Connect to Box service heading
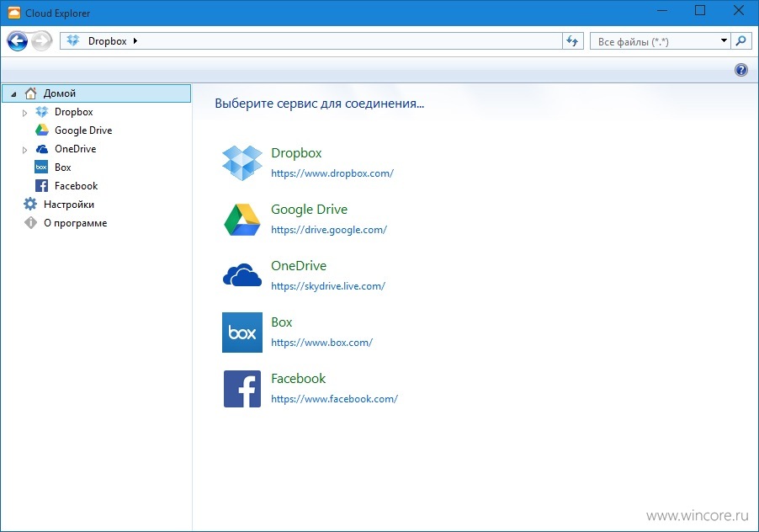The image size is (759, 532). point(282,322)
